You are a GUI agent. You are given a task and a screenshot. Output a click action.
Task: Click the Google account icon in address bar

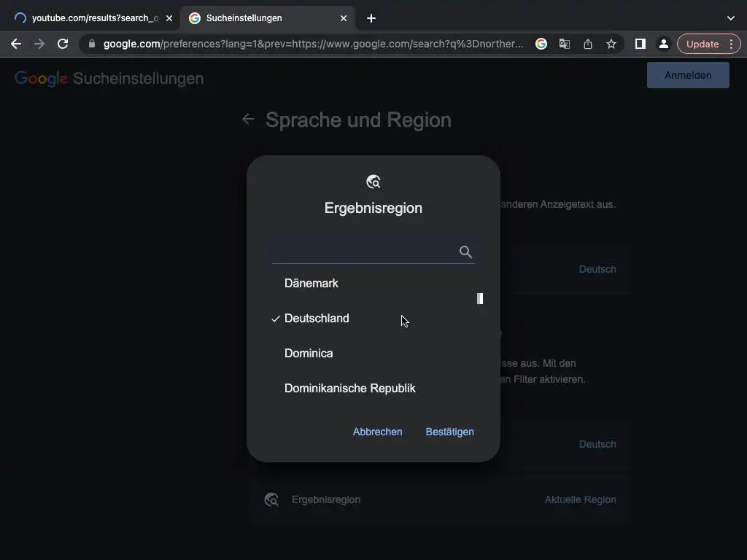[x=541, y=44]
